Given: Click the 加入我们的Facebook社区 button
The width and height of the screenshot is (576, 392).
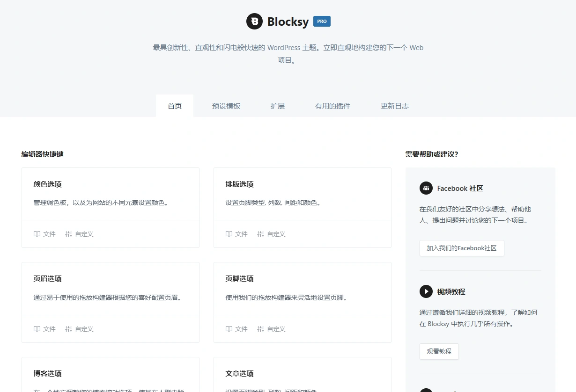Looking at the screenshot, I should (462, 248).
